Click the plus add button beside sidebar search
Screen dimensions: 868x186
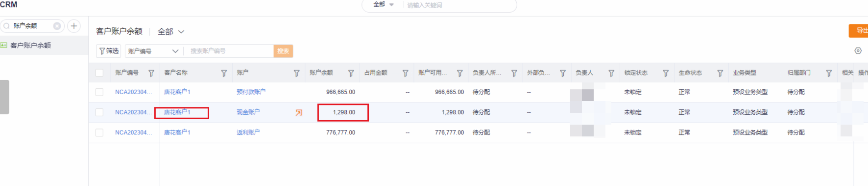74,26
